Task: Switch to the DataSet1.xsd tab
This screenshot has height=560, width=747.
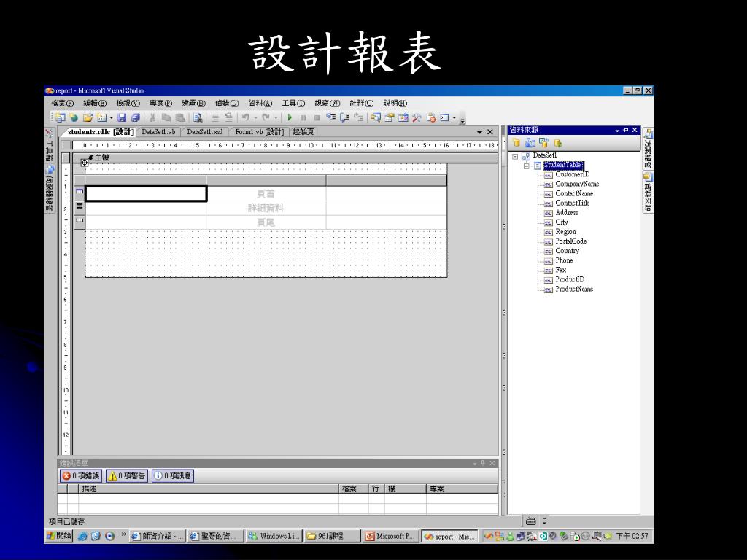Action: point(204,132)
